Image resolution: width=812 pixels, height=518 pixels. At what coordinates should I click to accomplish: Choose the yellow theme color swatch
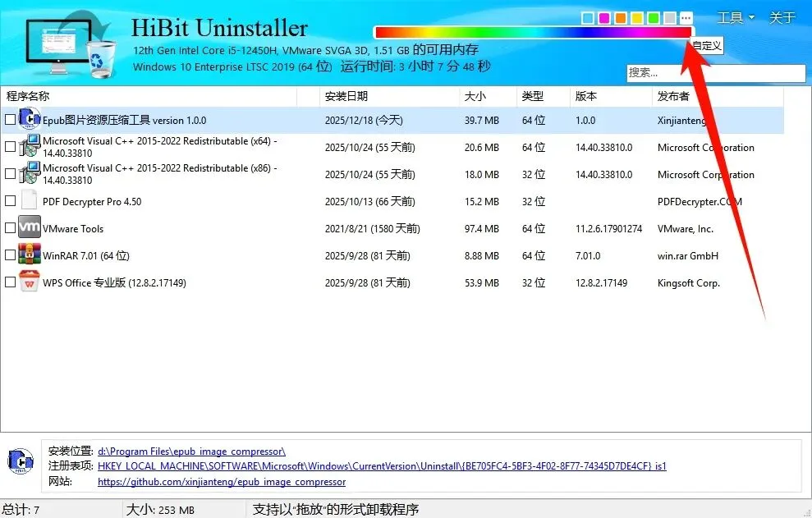pyautogui.click(x=637, y=18)
